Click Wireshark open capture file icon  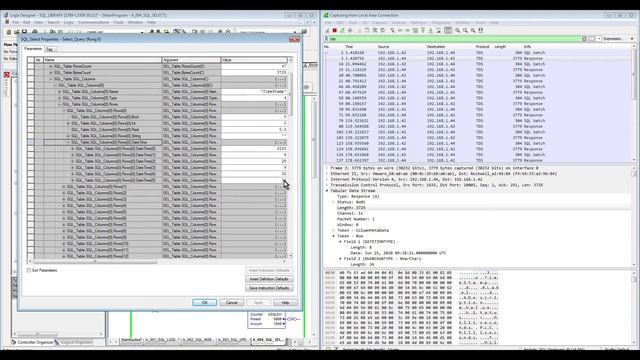point(360,31)
